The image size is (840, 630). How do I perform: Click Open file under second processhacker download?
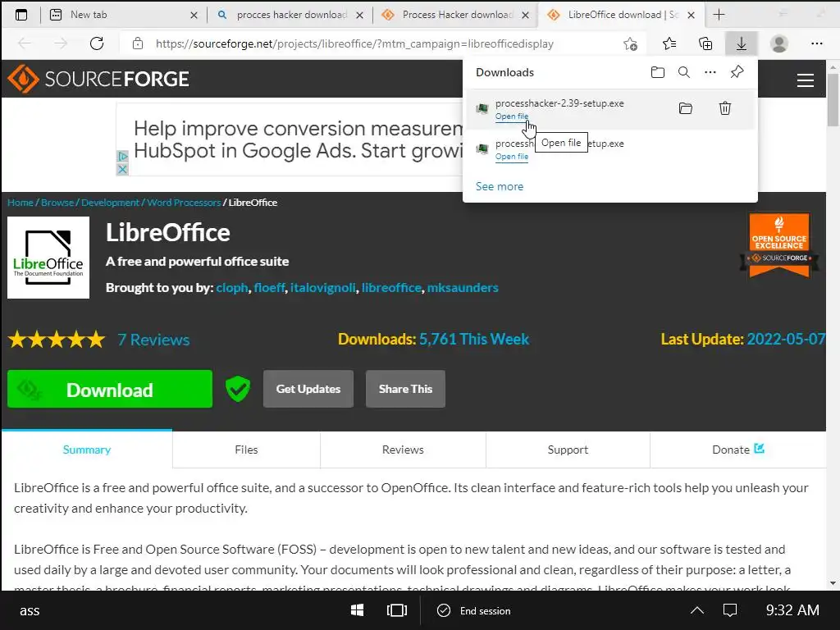point(512,157)
